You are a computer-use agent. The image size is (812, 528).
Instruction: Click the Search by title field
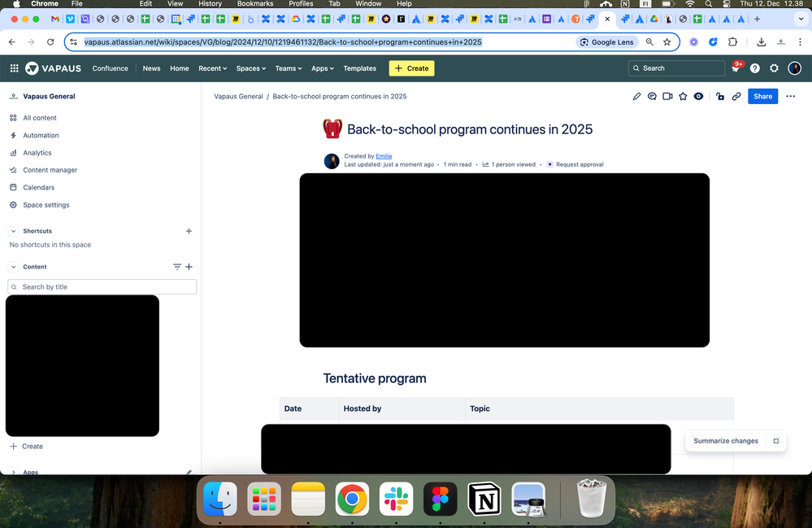click(102, 286)
